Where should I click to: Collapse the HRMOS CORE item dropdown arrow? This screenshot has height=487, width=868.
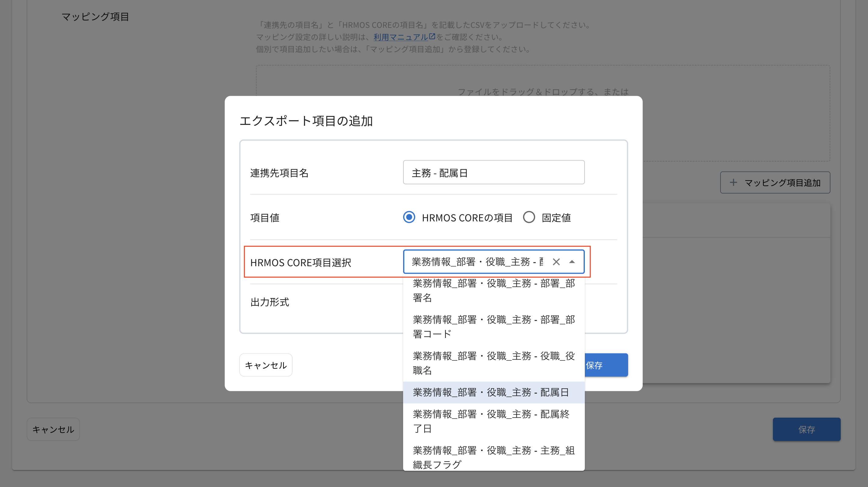(572, 262)
